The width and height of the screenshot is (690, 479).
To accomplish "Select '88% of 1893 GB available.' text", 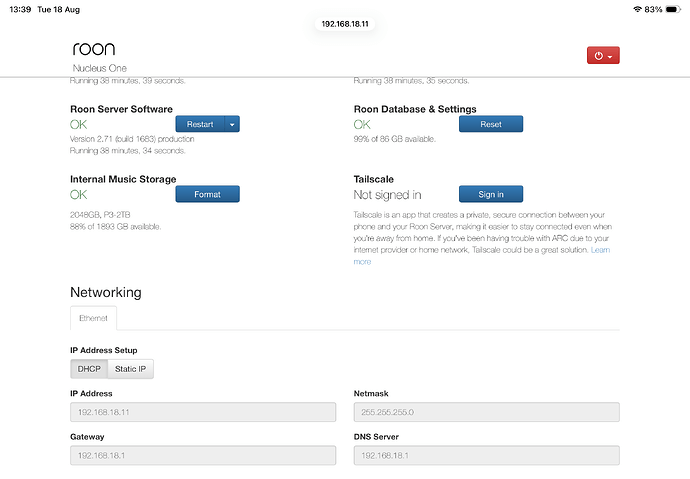I will click(x=115, y=227).
